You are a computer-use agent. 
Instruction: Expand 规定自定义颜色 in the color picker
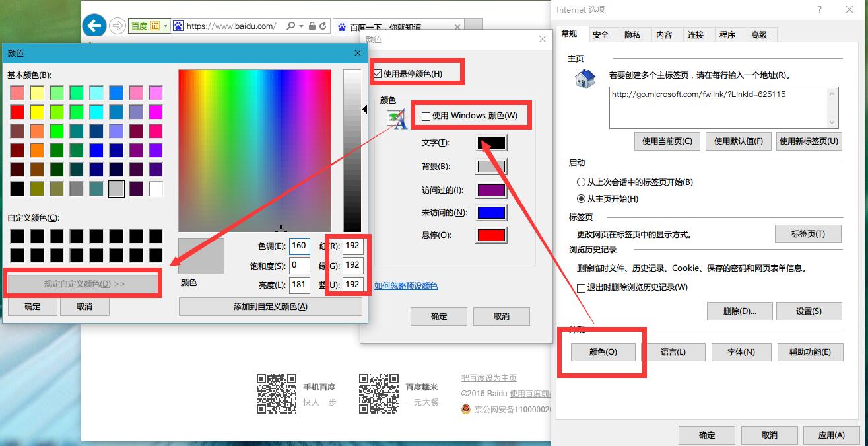[84, 283]
